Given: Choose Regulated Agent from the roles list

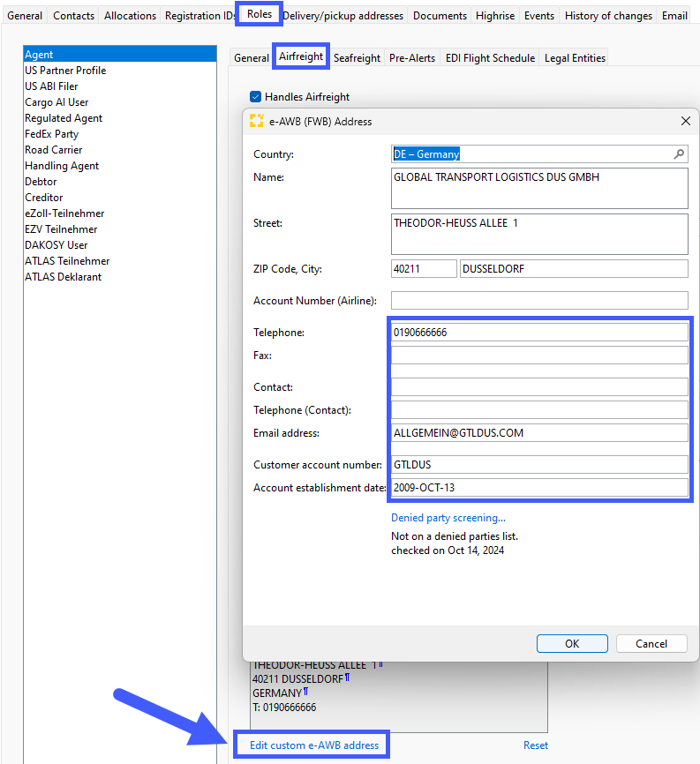Looking at the screenshot, I should 64,118.
